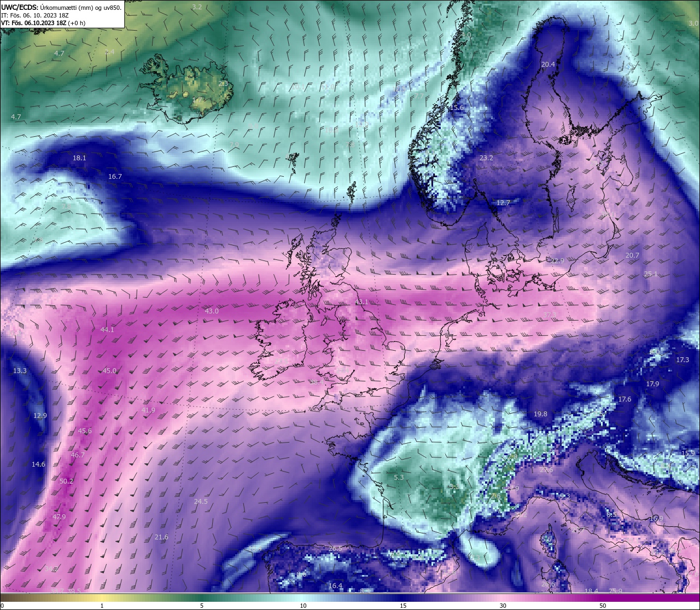Click the '50.2' value label on the map

click(66, 481)
